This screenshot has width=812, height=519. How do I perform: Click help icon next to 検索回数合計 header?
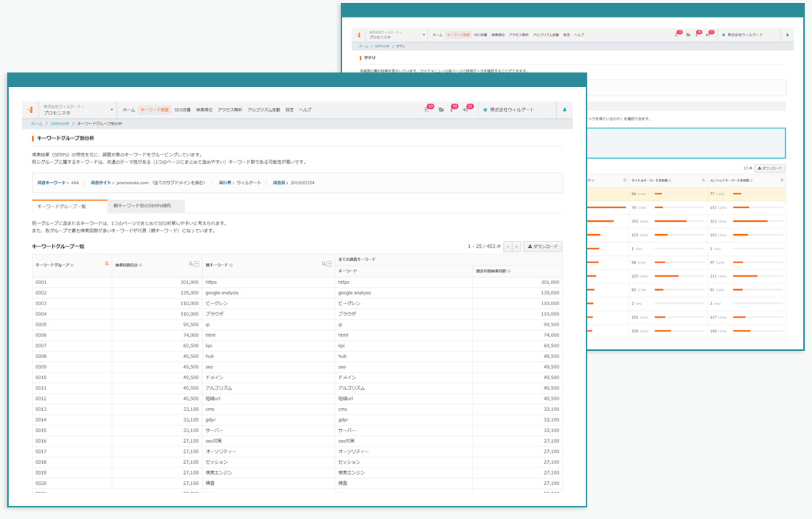[141, 265]
